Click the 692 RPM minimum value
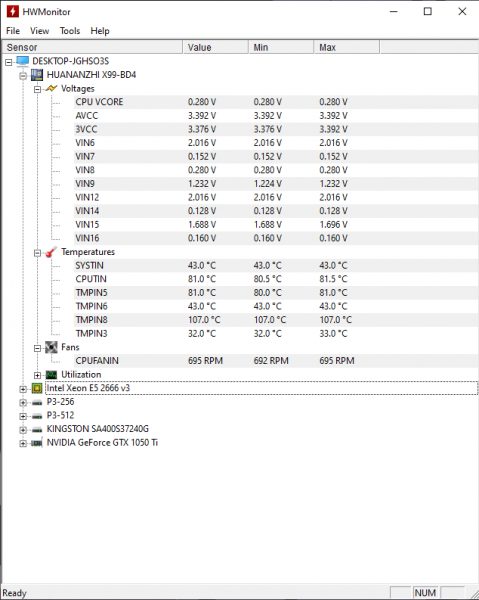Image resolution: width=479 pixels, height=600 pixels. (x=271, y=360)
